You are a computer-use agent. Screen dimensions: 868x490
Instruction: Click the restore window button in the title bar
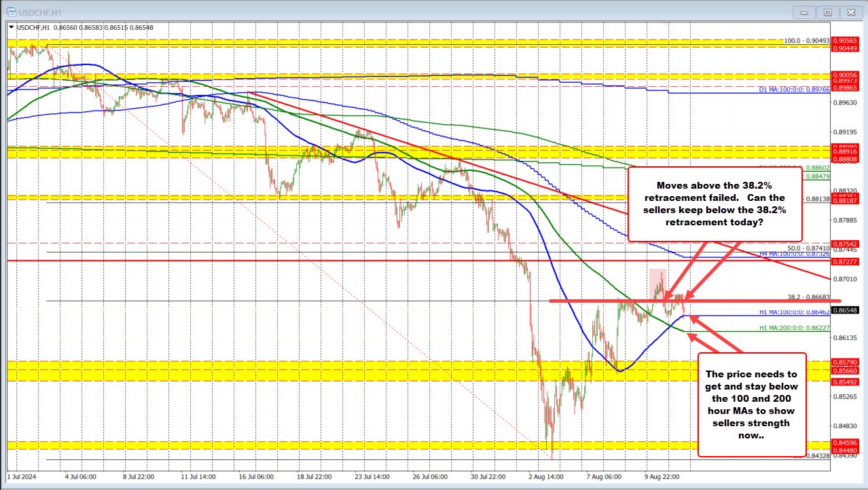tap(827, 12)
